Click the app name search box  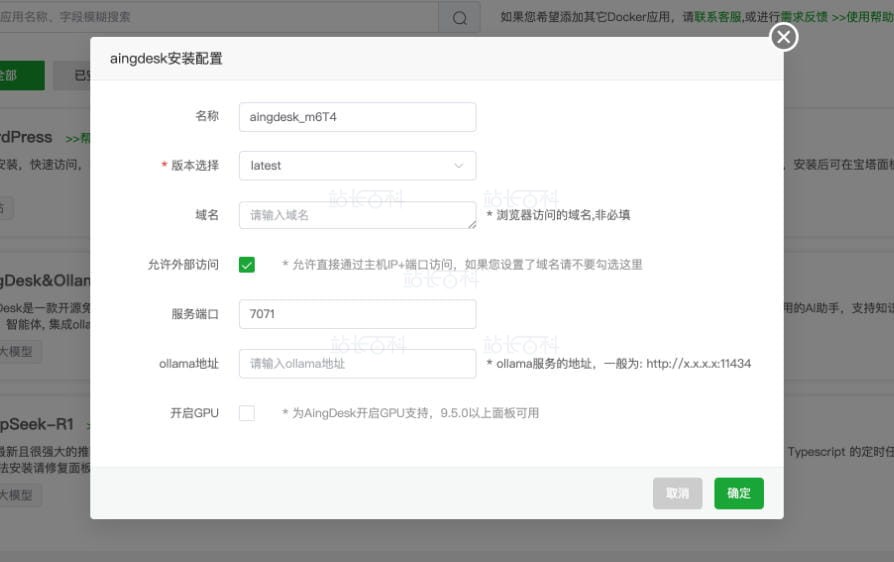[219, 17]
